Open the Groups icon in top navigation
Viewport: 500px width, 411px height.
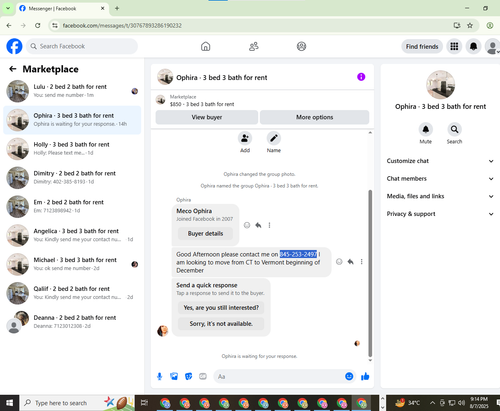(301, 46)
